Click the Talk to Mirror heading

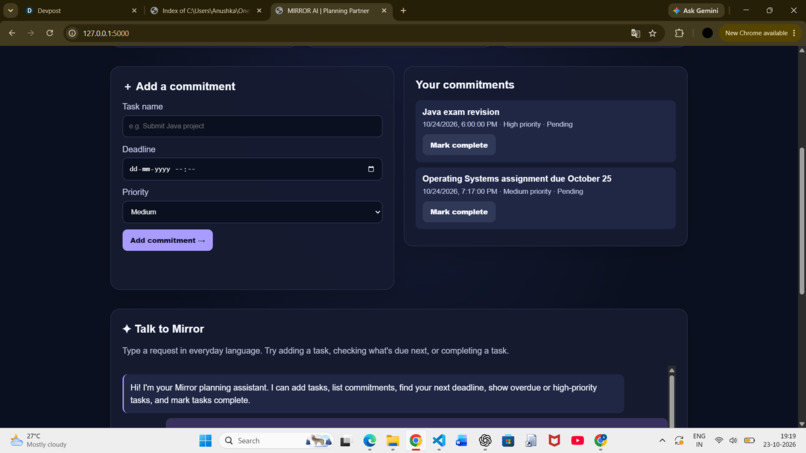(163, 329)
